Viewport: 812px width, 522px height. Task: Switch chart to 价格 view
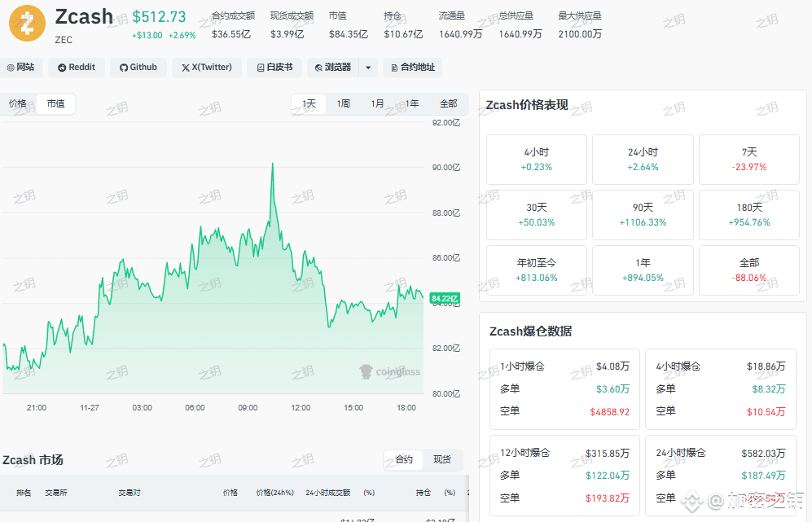[x=18, y=103]
